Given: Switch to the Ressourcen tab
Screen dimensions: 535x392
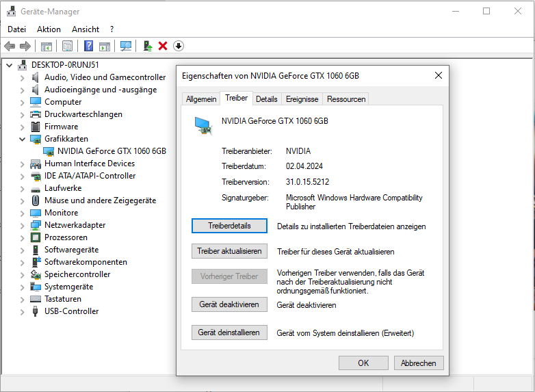Looking at the screenshot, I should point(346,99).
